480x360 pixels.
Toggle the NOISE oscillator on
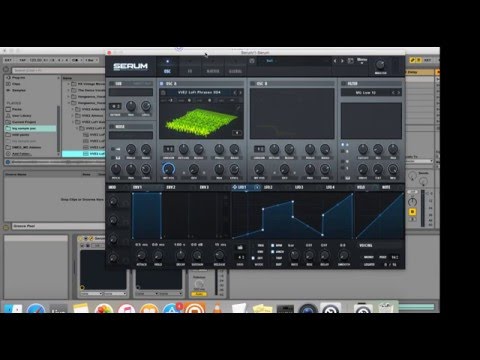(x=112, y=127)
